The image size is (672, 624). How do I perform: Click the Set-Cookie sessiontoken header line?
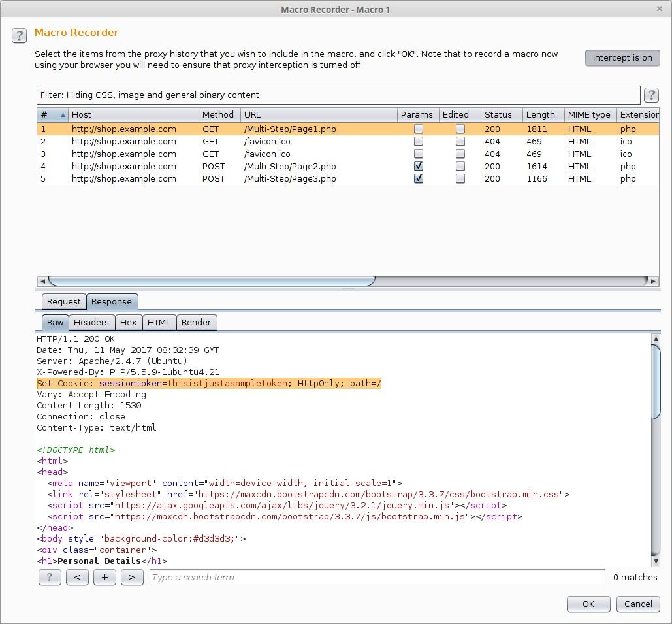click(x=209, y=383)
